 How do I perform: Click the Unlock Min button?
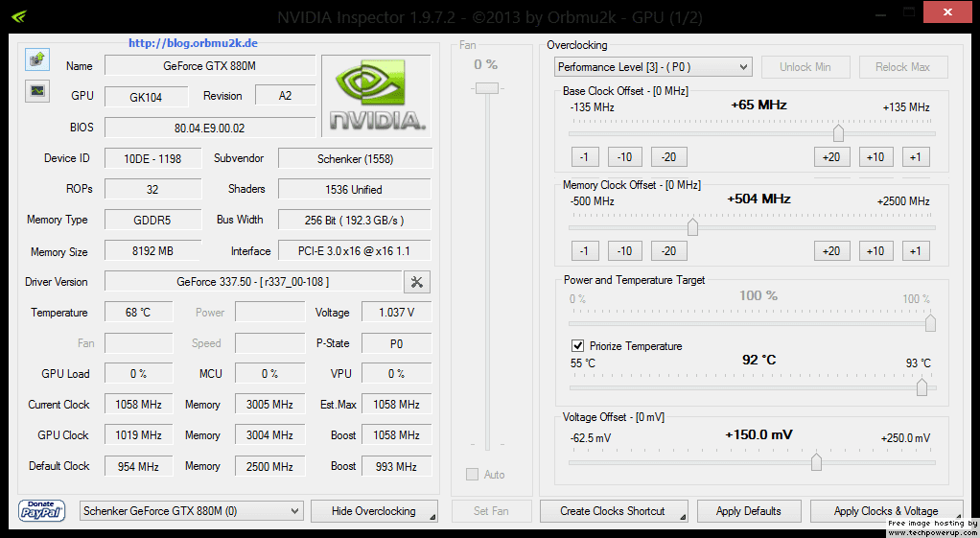coord(805,67)
